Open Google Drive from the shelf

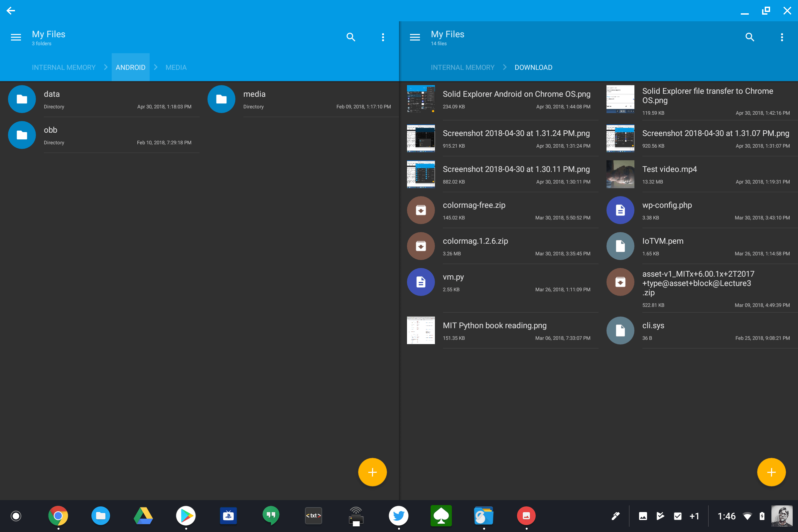click(143, 516)
